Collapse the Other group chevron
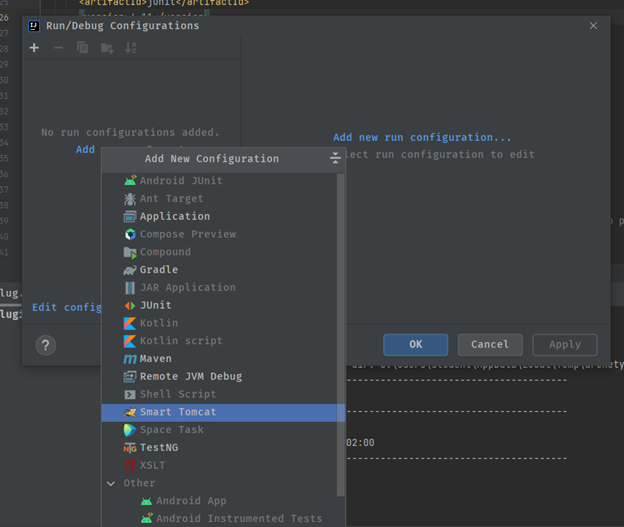Image resolution: width=624 pixels, height=527 pixels. click(x=111, y=483)
